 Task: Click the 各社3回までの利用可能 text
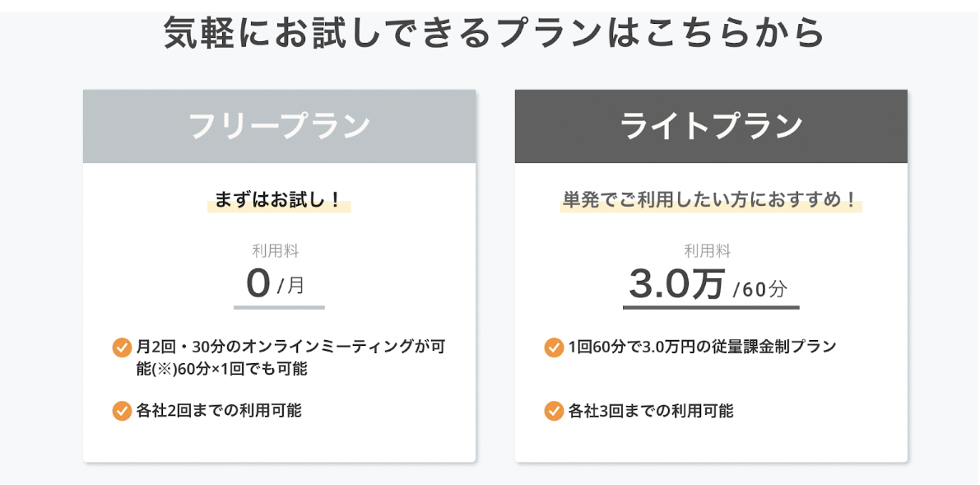point(650,410)
